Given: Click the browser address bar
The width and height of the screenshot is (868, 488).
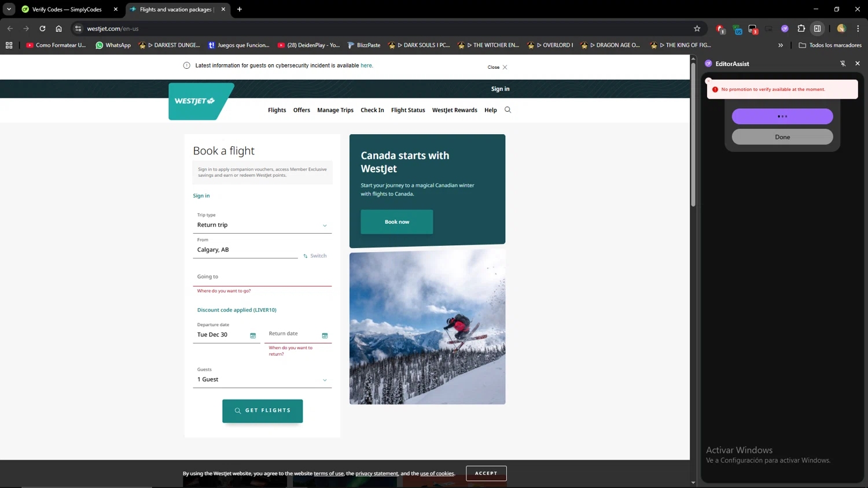Looking at the screenshot, I should [x=388, y=28].
